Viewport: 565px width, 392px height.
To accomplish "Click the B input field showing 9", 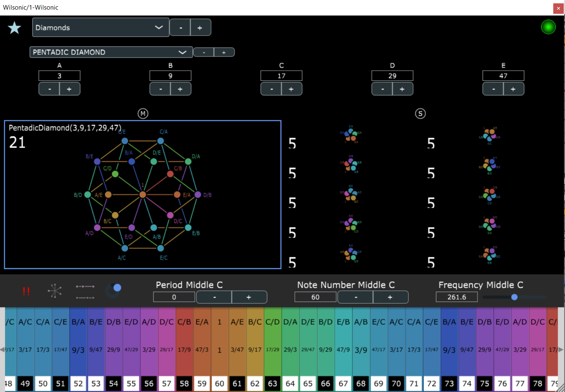I will pos(170,76).
